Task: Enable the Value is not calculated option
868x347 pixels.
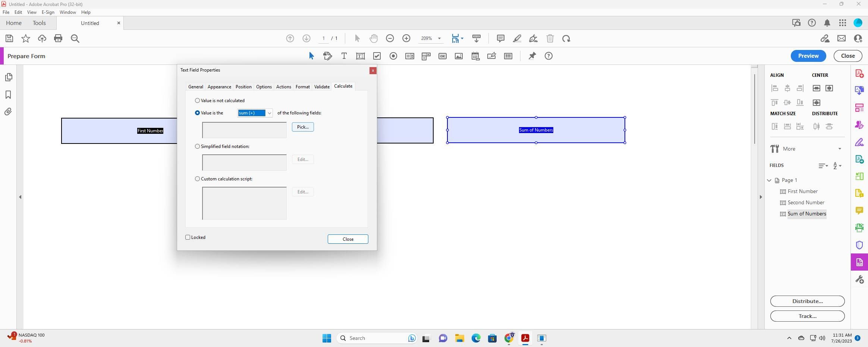Action: point(197,100)
